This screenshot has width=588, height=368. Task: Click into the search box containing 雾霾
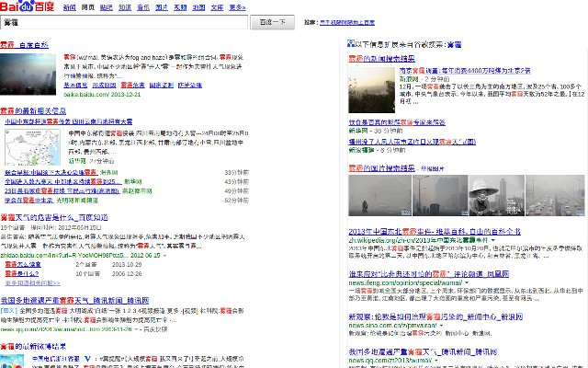(x=124, y=22)
